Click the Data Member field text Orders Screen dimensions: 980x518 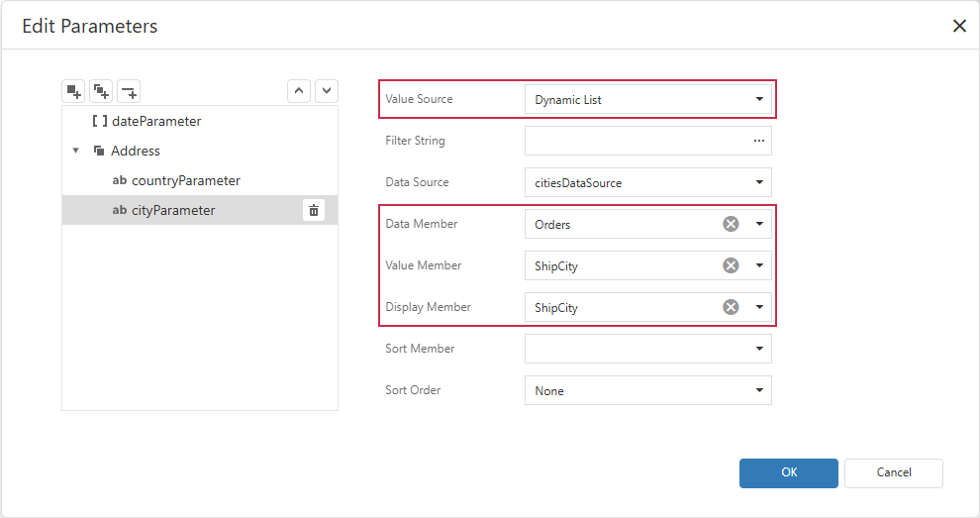(x=552, y=225)
